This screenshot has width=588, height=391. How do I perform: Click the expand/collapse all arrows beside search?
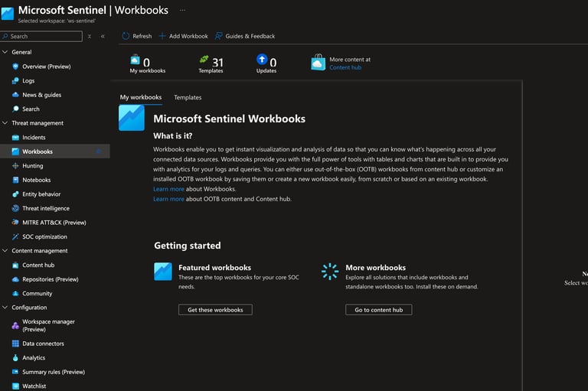click(90, 37)
